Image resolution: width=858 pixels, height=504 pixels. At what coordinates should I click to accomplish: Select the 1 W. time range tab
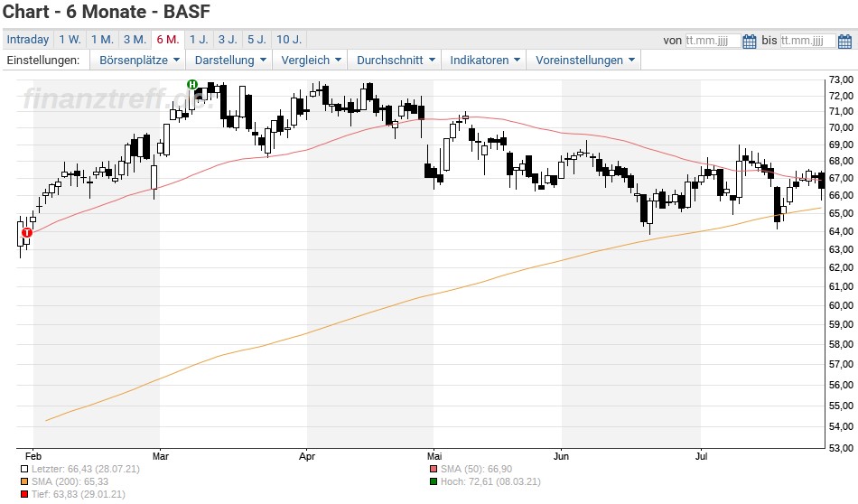70,40
